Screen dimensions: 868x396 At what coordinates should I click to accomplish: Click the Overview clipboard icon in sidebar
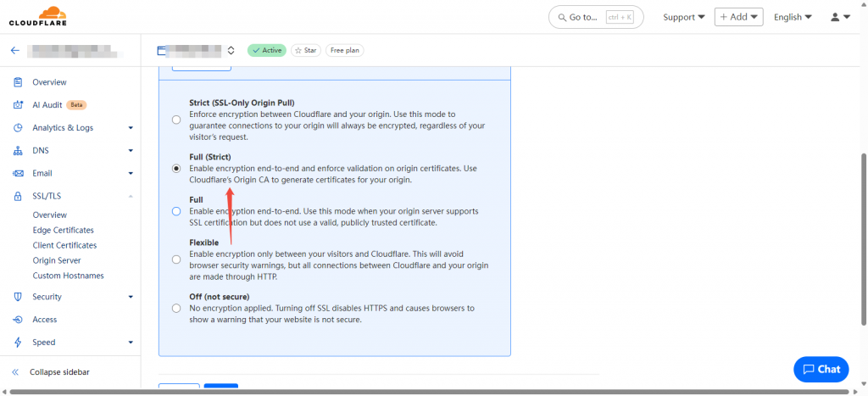(x=19, y=82)
